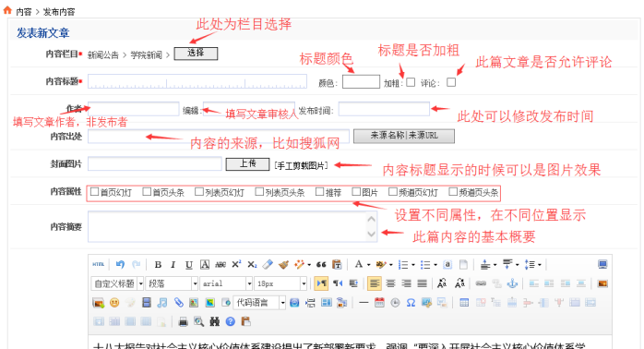Click the 内容标题 title input field
Viewport: 644px width, 349px height.
pos(197,81)
